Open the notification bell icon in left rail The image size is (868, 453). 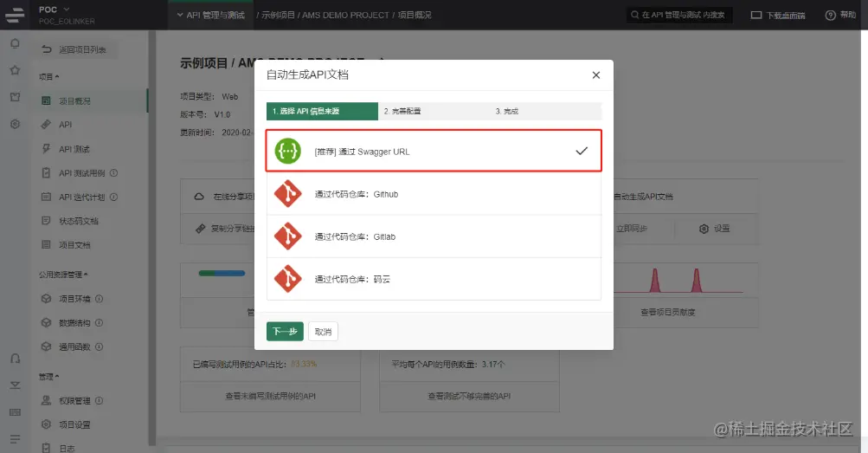[15, 44]
